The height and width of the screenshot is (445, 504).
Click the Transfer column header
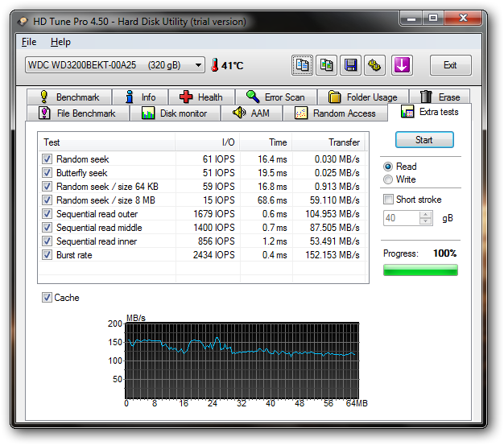tap(328, 142)
